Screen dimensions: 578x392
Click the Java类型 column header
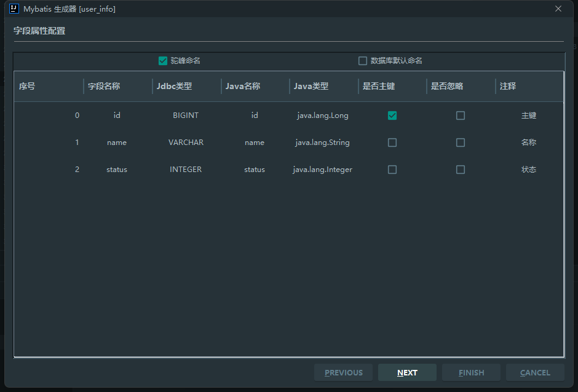(323, 86)
